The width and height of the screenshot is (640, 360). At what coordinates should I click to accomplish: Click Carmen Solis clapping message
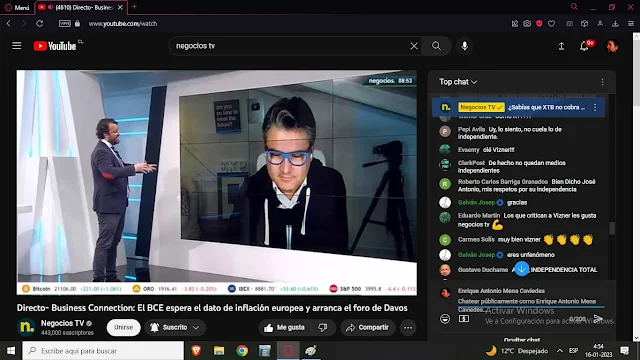tap(518, 240)
